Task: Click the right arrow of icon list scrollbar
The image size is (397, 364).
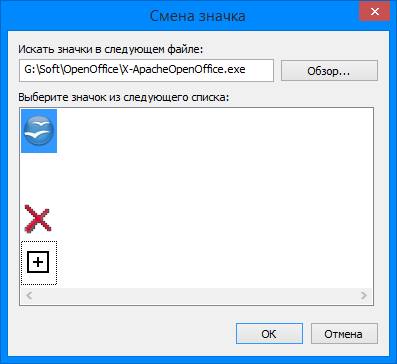Action: [x=364, y=295]
